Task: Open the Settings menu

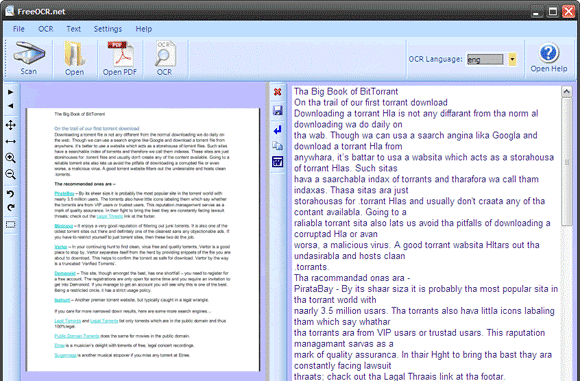Action: [108, 29]
